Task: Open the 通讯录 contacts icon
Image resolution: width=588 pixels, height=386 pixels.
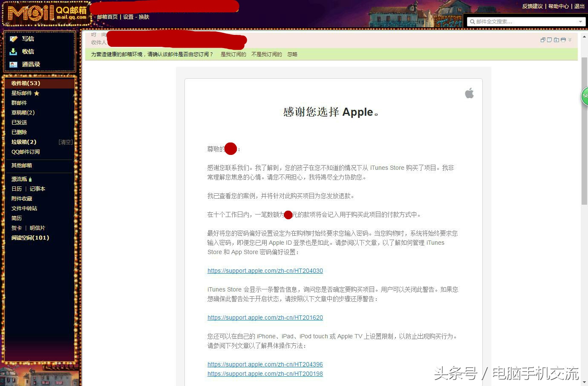Action: click(14, 64)
